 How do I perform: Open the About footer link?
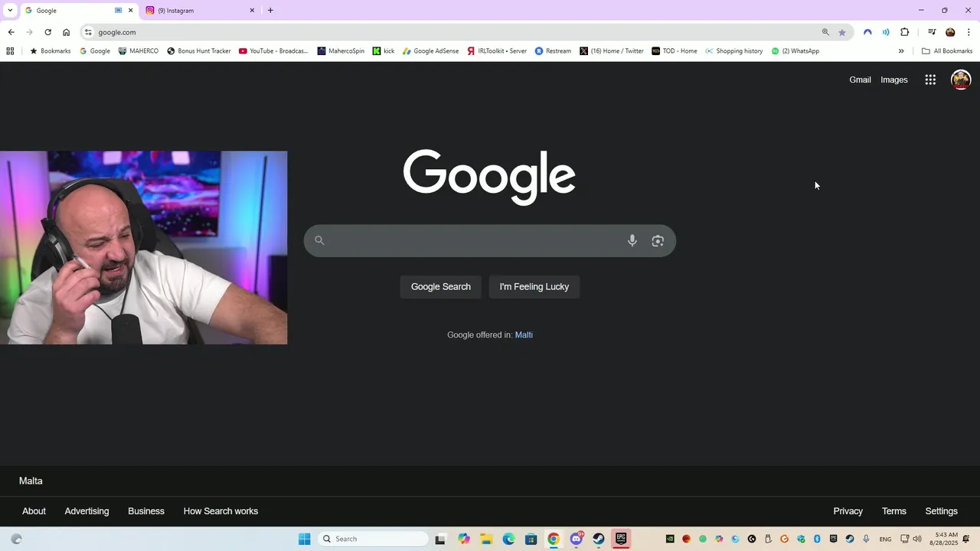click(x=34, y=511)
